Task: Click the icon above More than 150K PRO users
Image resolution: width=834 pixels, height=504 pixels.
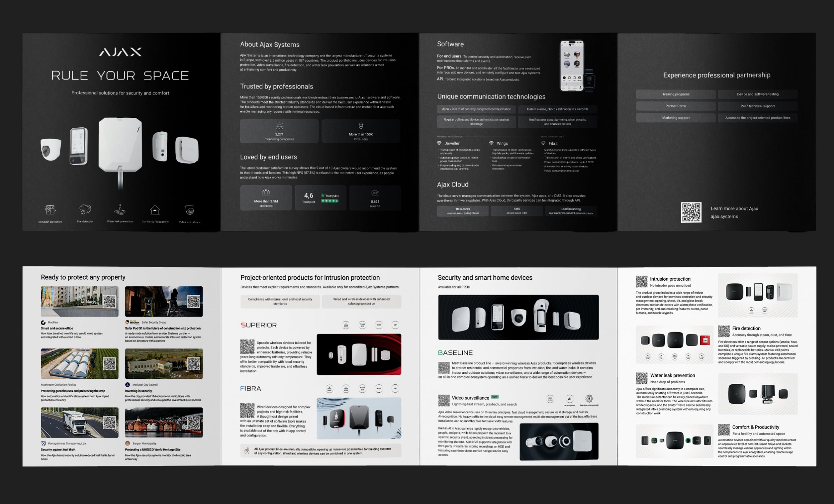Action: click(361, 126)
